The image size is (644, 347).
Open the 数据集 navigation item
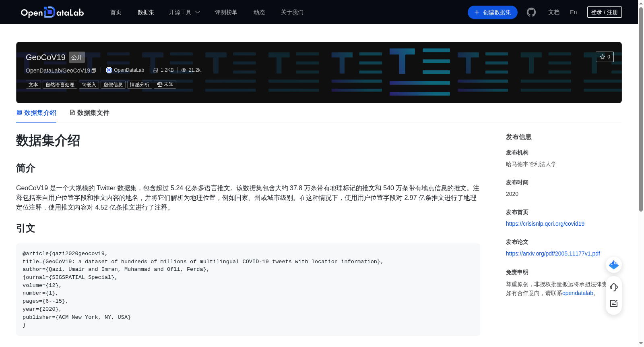point(146,12)
